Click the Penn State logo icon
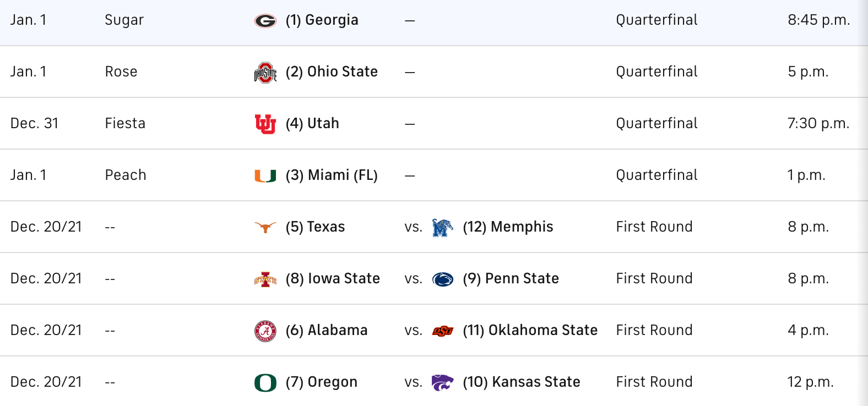 (x=442, y=279)
